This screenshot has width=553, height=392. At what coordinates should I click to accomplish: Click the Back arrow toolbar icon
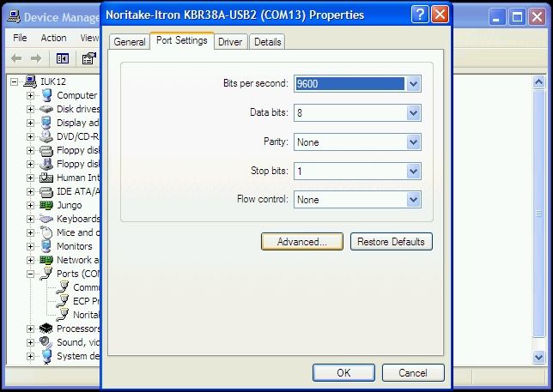click(16, 58)
